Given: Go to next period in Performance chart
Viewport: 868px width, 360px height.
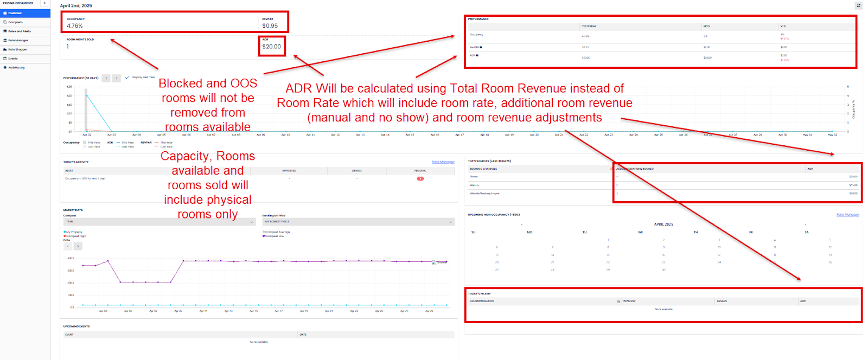Looking at the screenshot, I should (x=116, y=78).
